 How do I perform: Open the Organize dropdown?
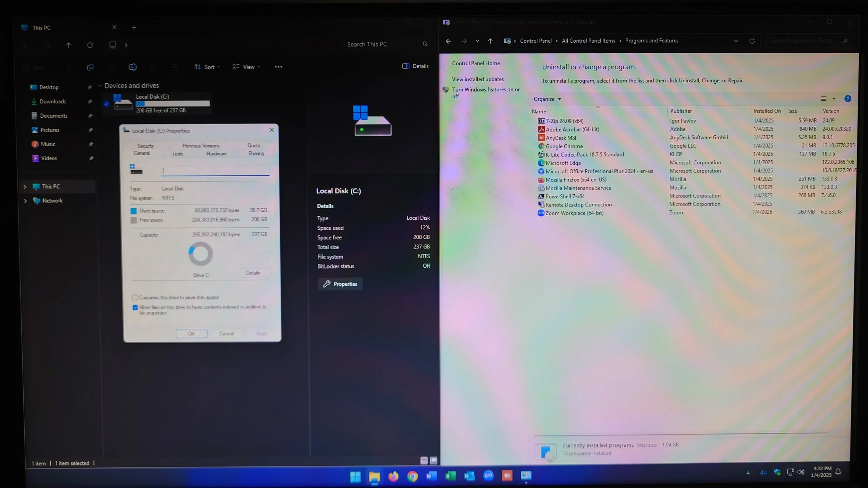coord(547,99)
